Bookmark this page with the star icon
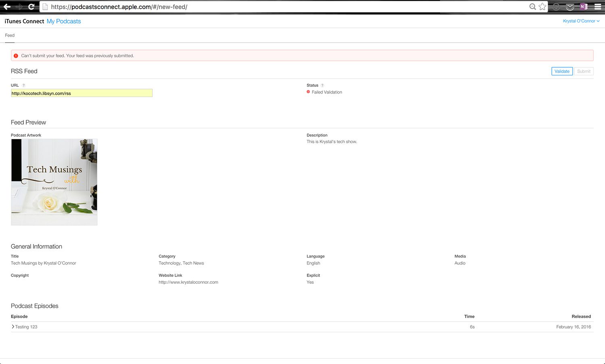 (542, 6)
